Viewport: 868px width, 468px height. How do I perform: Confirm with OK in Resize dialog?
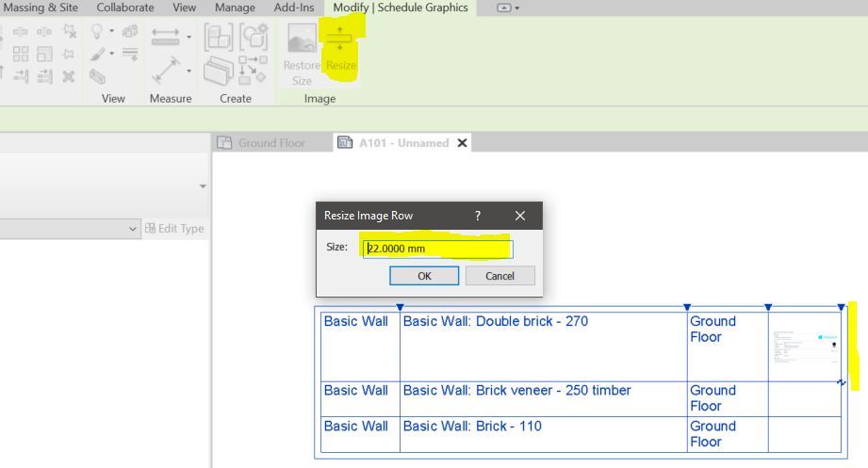[x=424, y=276]
